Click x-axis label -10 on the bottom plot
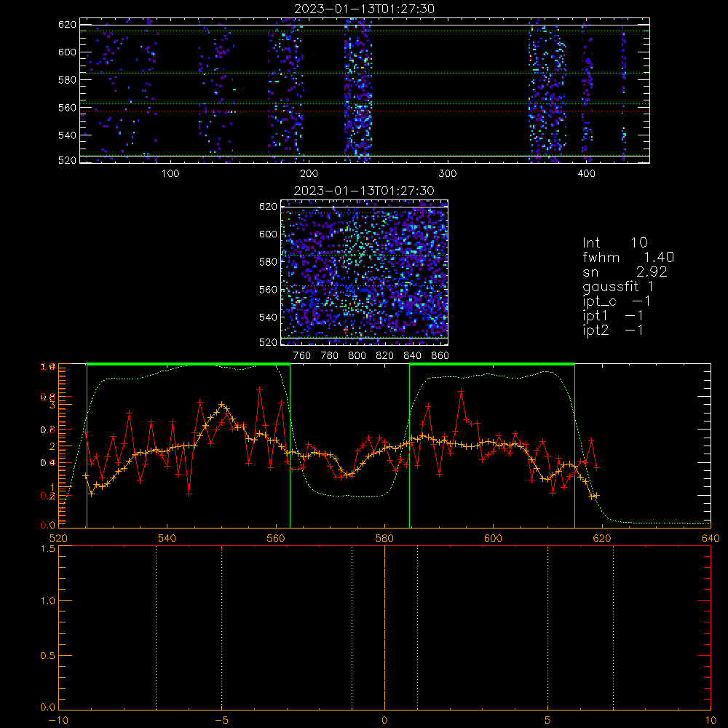Screen dimensions: 728x728 (58, 721)
